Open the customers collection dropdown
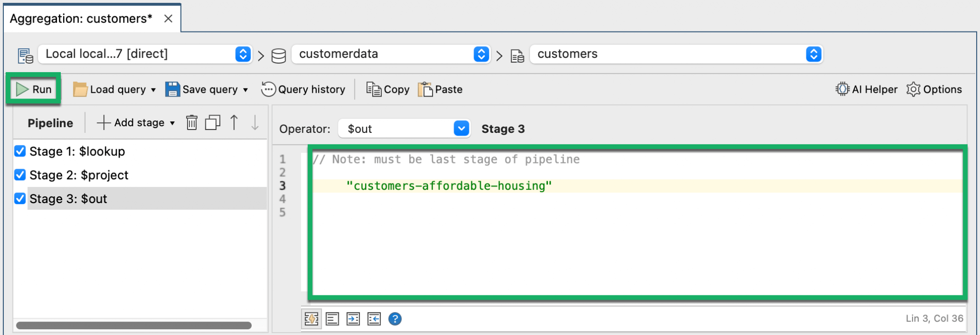Image resolution: width=980 pixels, height=335 pixels. pyautogui.click(x=813, y=54)
